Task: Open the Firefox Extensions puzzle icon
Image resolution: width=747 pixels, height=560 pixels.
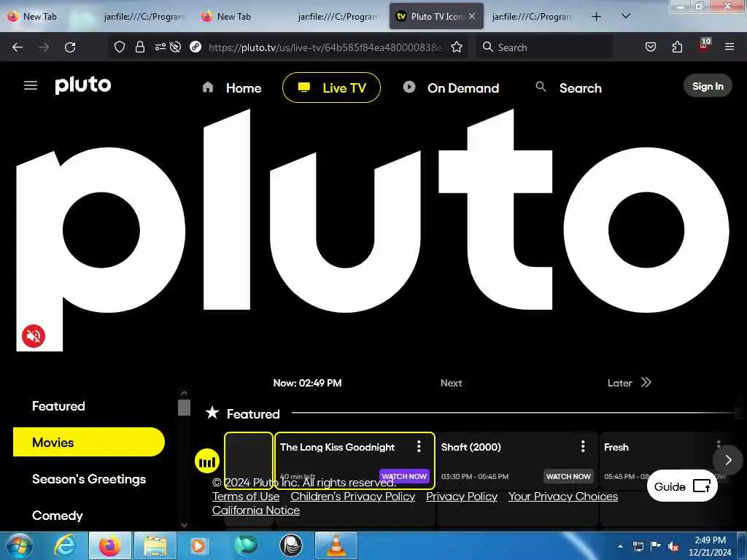Action: tap(677, 47)
